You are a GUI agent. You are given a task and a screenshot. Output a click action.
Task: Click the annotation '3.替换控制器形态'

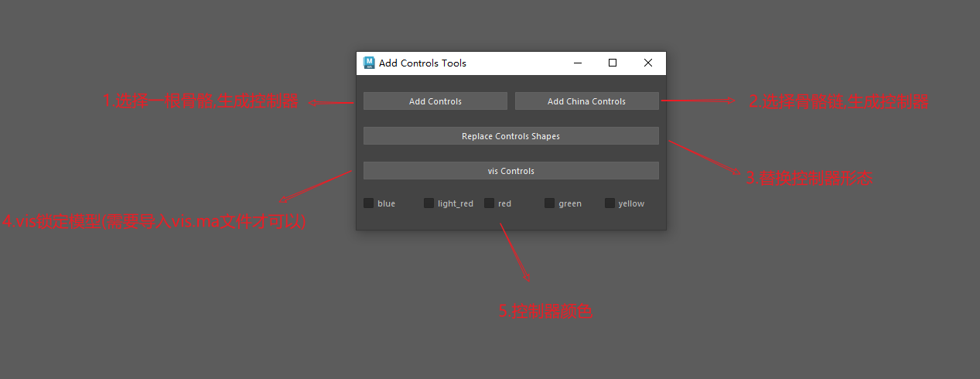coord(809,178)
